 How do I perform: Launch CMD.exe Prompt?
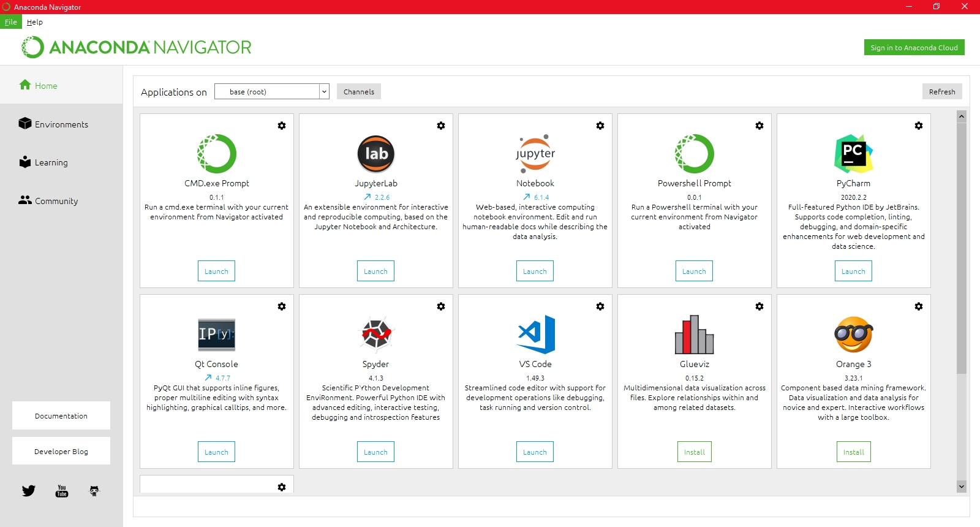coord(216,271)
